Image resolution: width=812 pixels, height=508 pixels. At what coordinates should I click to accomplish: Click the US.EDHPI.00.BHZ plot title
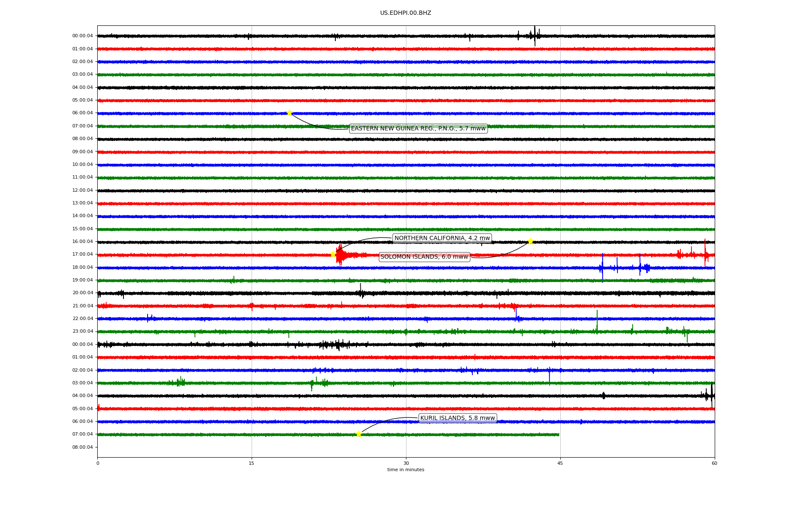pyautogui.click(x=406, y=13)
